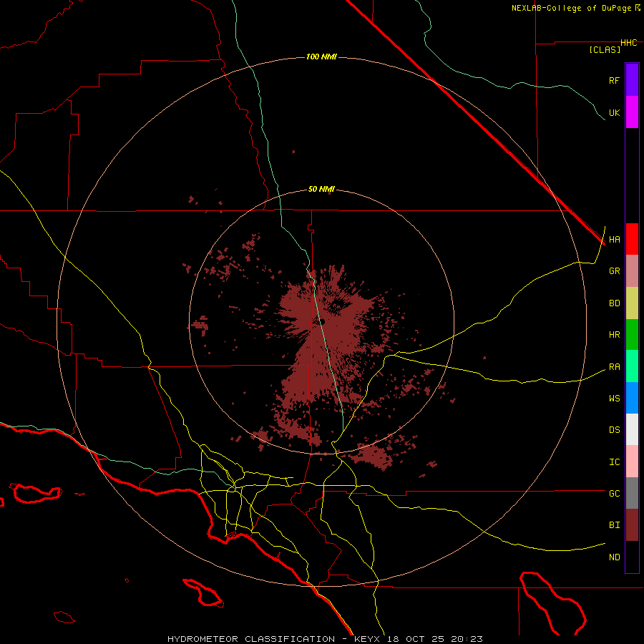The width and height of the screenshot is (644, 644).
Task: Select the mint green RA swatch
Action: (x=632, y=366)
